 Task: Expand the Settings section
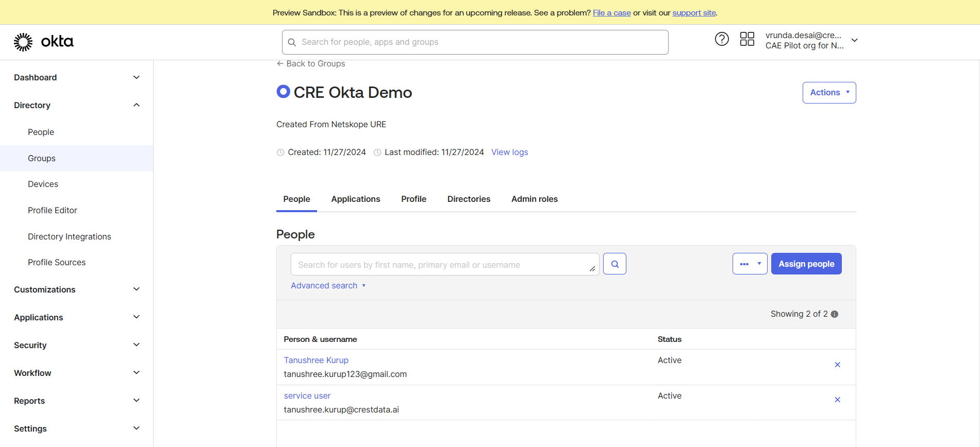pos(77,428)
